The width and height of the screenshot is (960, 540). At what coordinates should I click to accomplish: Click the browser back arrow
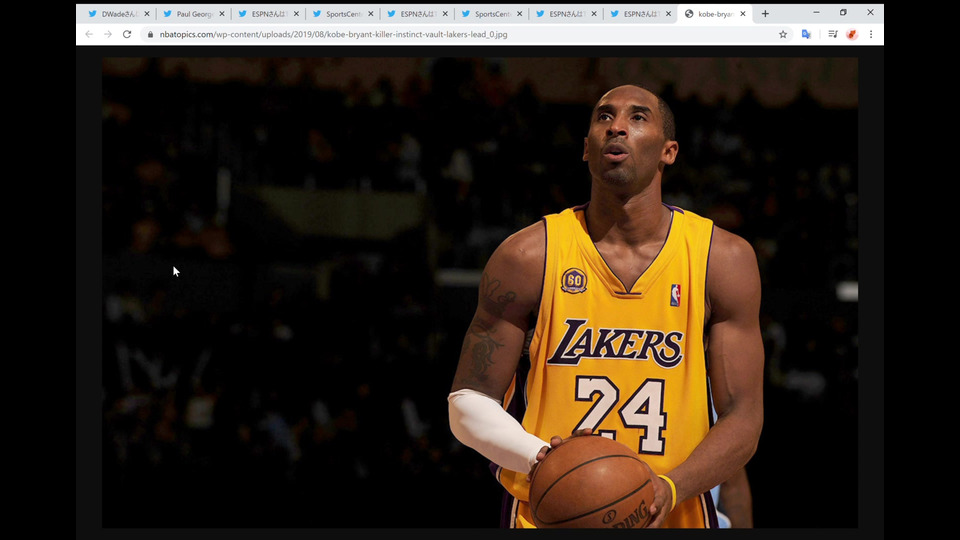tap(89, 34)
